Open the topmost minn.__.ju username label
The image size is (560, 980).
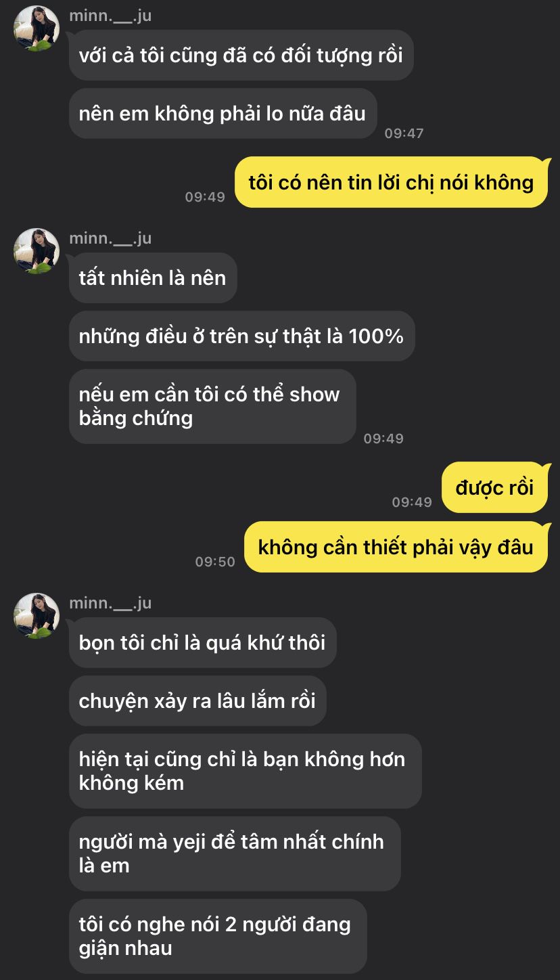[110, 16]
